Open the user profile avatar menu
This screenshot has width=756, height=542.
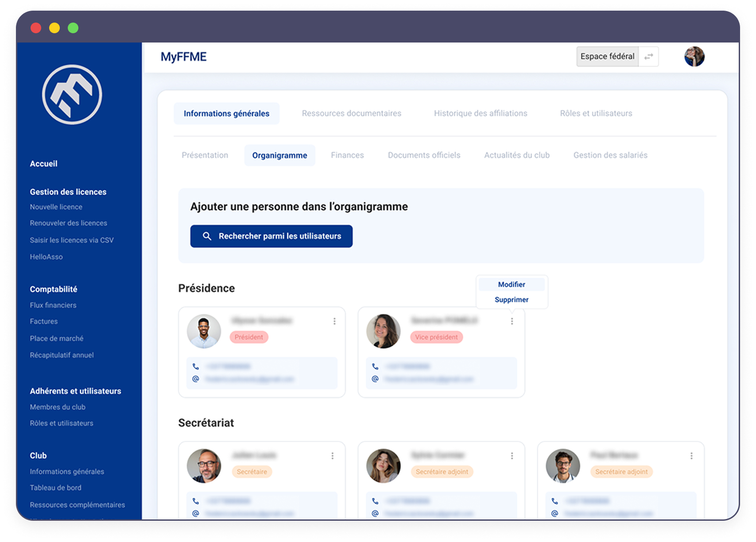click(x=694, y=57)
